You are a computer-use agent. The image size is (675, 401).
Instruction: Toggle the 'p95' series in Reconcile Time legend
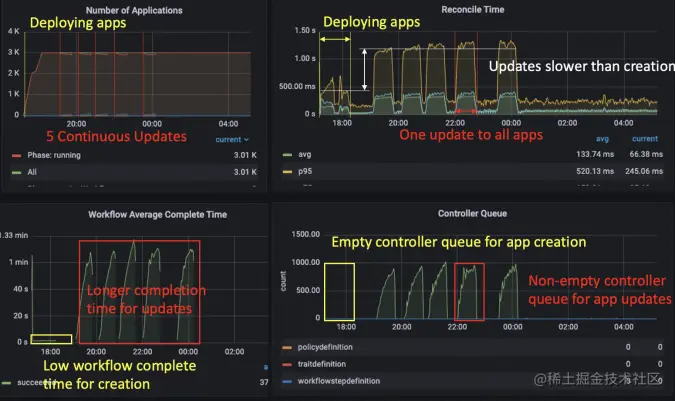coord(305,171)
